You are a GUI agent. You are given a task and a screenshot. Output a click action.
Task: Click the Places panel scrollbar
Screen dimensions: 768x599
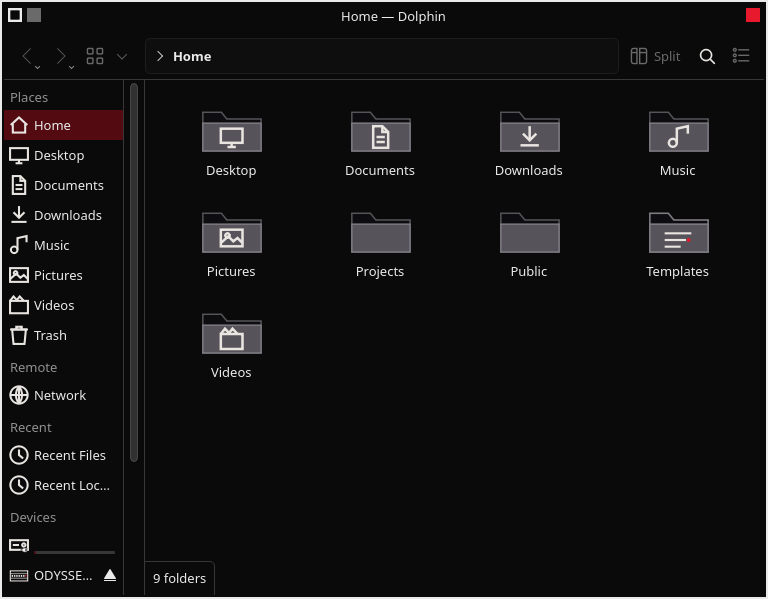tap(134, 272)
